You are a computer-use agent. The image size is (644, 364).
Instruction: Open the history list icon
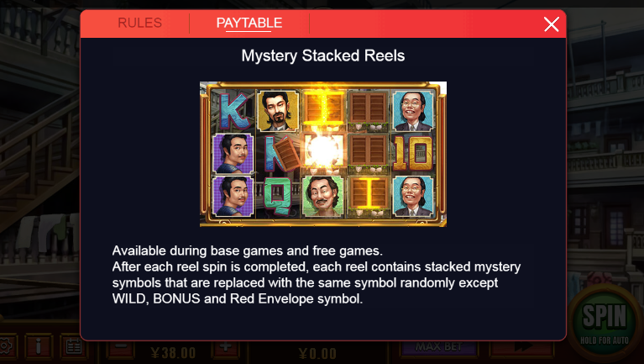tap(74, 346)
